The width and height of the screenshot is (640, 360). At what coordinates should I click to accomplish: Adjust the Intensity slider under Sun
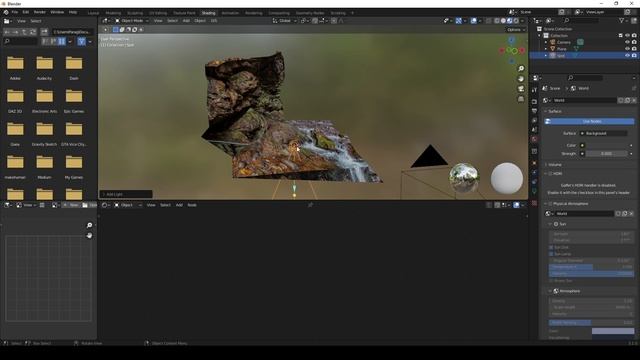[591, 273]
